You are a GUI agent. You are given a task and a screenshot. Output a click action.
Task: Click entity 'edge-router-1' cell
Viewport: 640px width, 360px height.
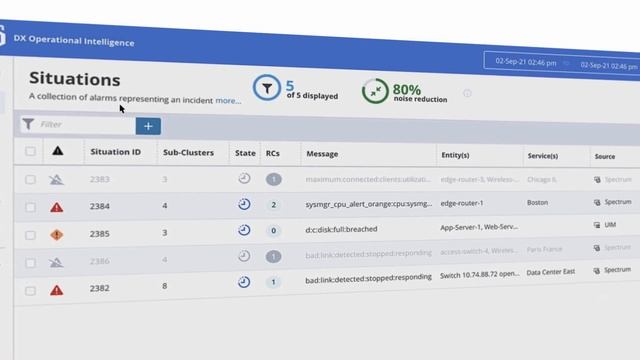tap(462, 203)
